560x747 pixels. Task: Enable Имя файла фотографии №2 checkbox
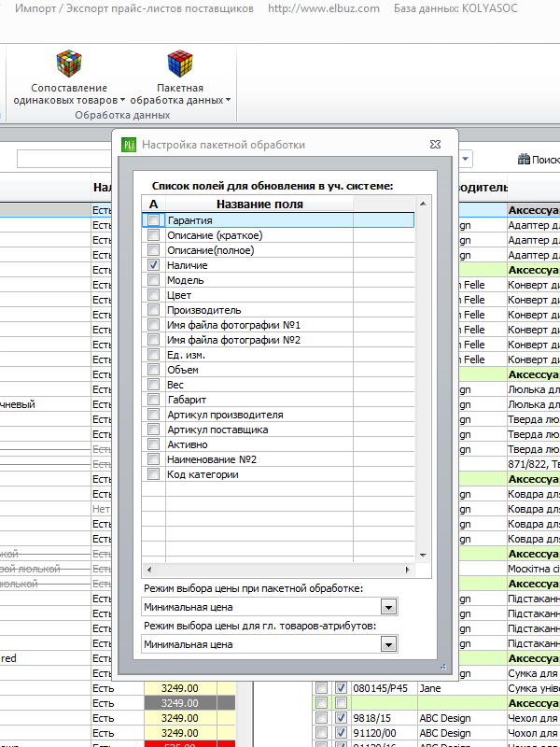[153, 340]
